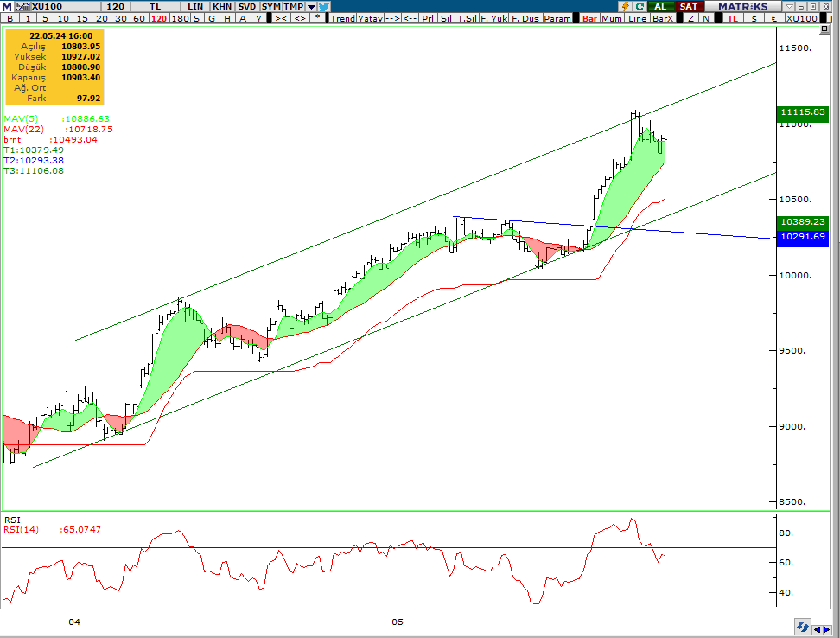Click the F. Yük button
Image resolution: width=840 pixels, height=638 pixels.
[x=494, y=18]
